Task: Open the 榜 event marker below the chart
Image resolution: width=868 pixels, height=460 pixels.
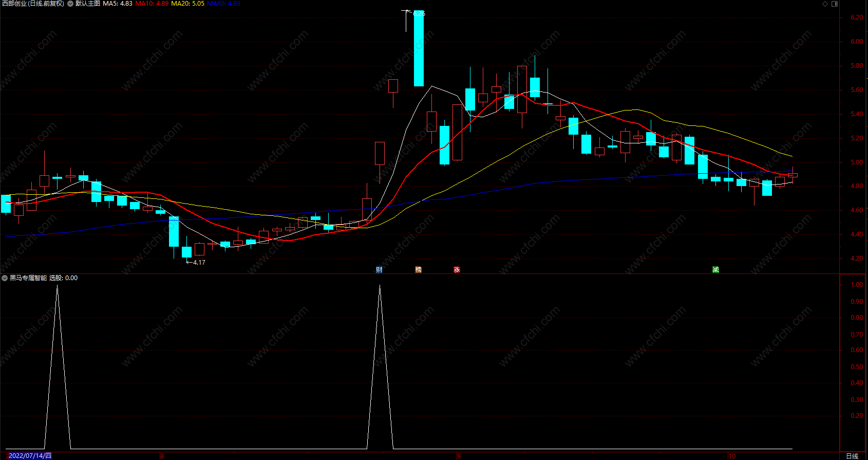Action: (418, 269)
